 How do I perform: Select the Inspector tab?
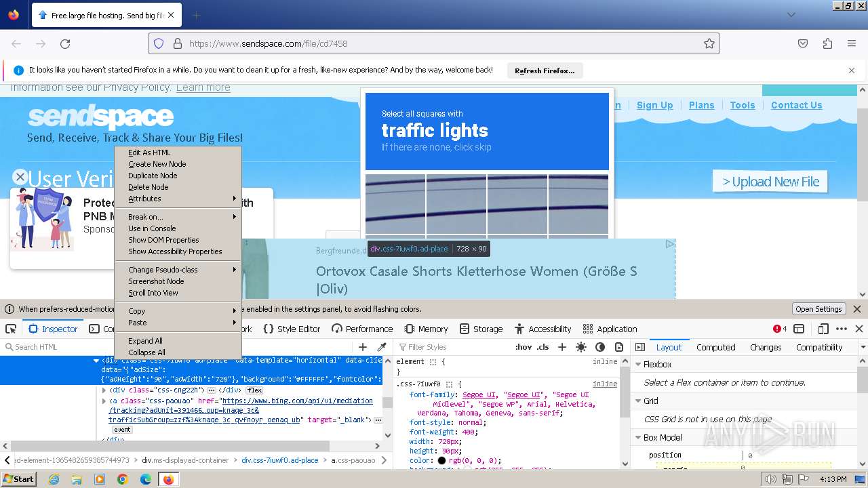(x=53, y=329)
